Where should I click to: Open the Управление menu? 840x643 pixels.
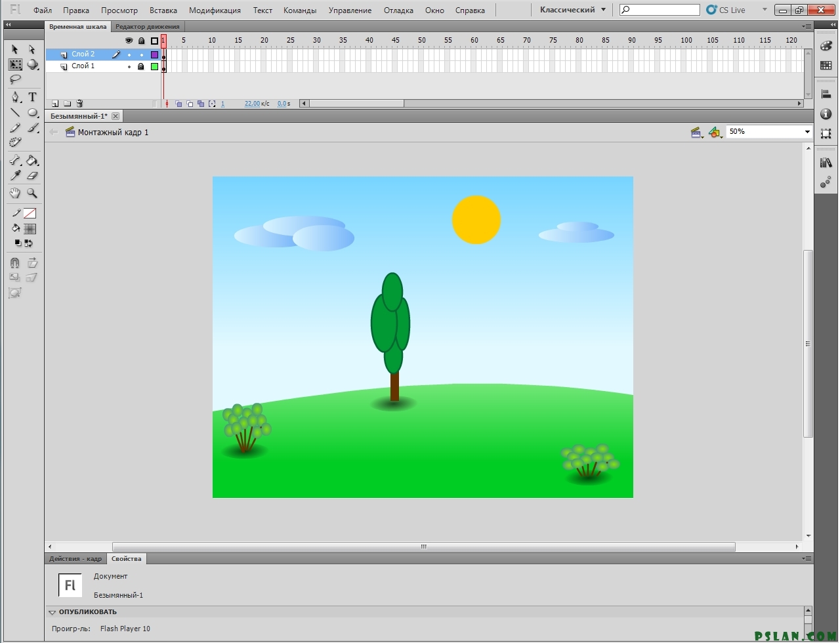[350, 10]
